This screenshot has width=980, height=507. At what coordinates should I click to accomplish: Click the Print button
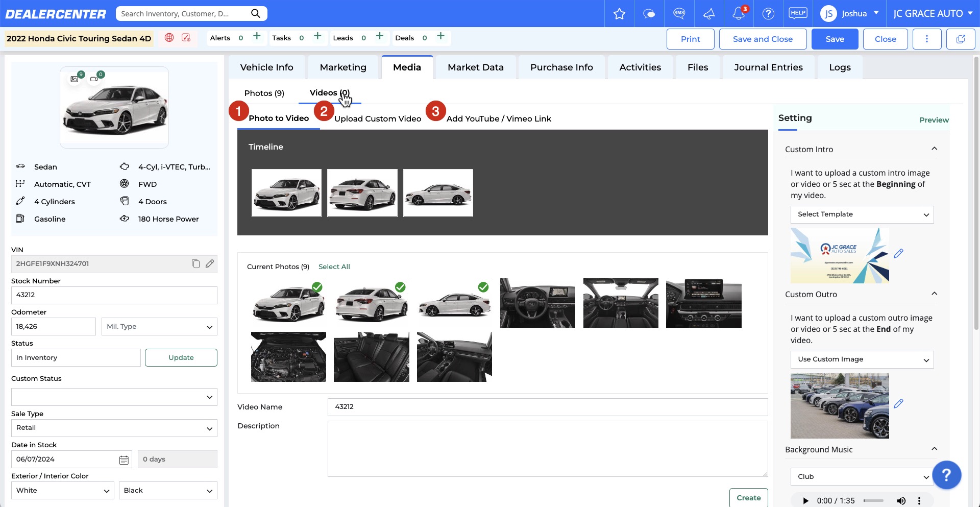[690, 39]
